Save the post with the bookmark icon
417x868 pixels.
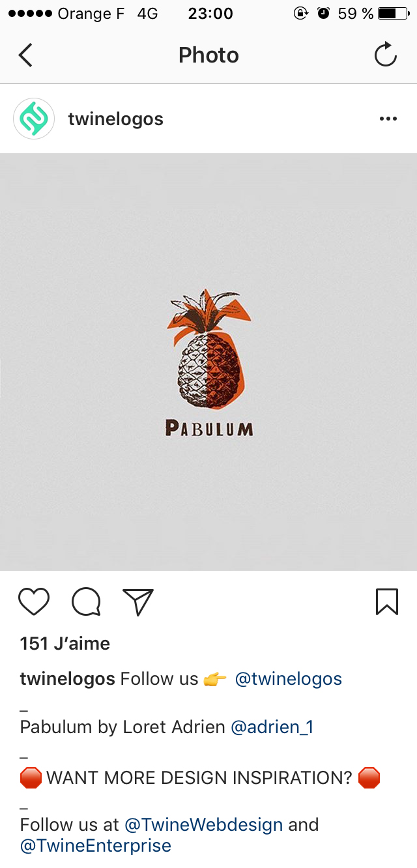point(387,602)
